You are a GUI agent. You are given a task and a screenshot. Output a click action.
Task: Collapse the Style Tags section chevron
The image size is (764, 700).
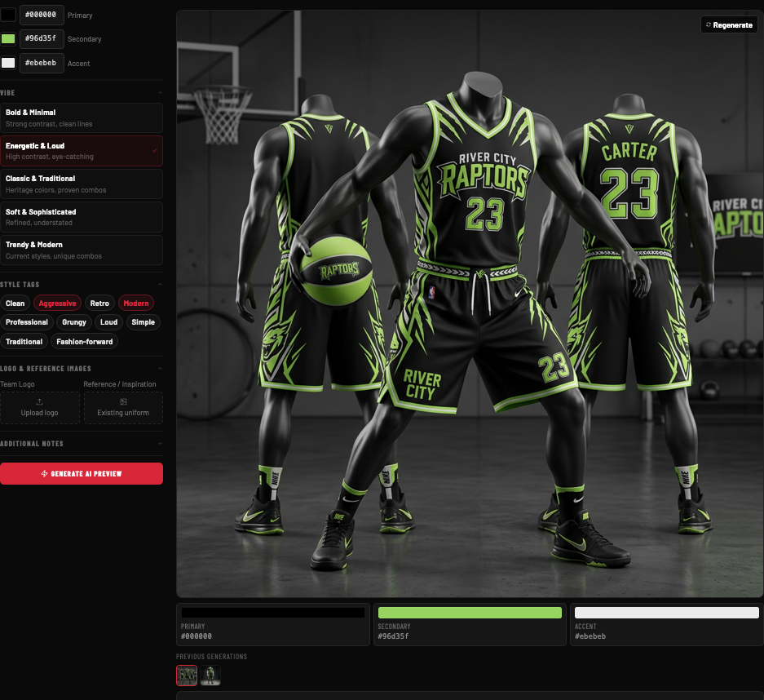click(x=160, y=284)
